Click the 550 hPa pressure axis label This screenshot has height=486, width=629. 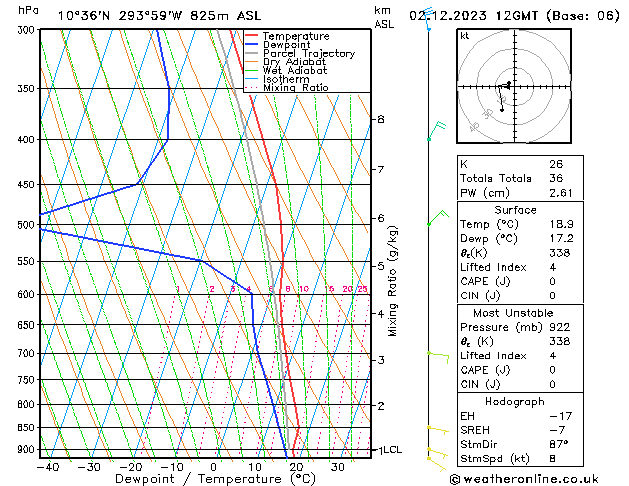point(28,262)
